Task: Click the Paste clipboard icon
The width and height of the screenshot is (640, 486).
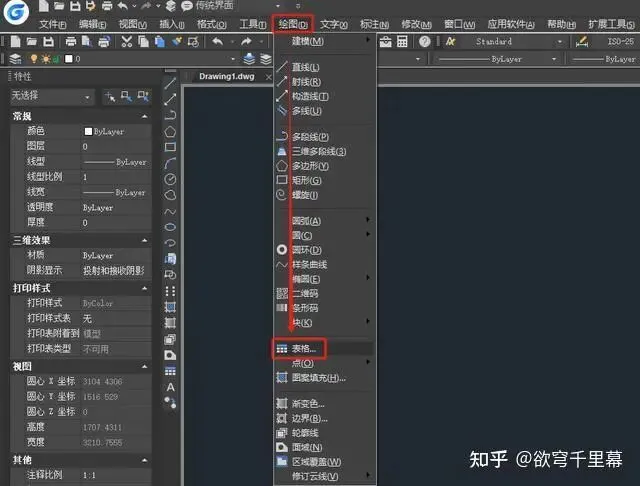Action: [160, 42]
